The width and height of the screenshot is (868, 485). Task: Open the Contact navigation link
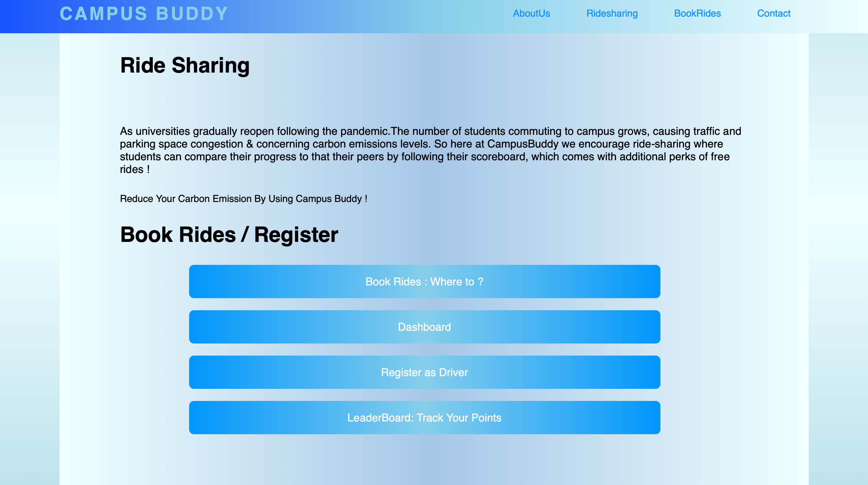(x=774, y=14)
